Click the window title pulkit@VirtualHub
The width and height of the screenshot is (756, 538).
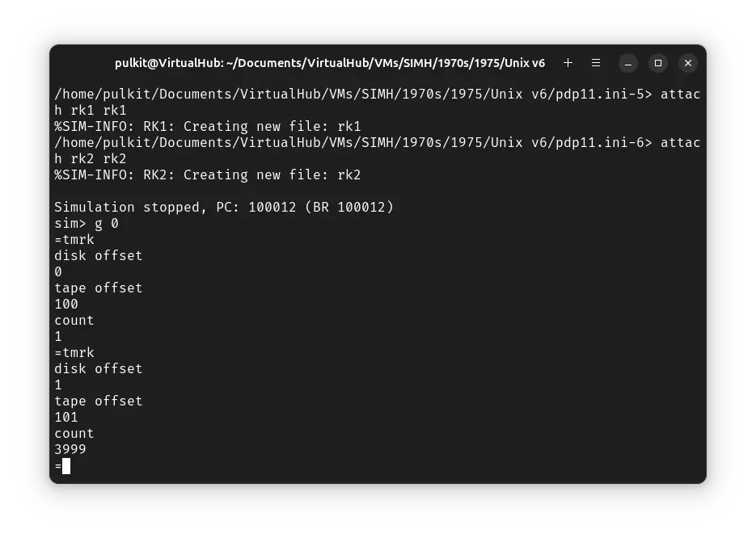pyautogui.click(x=329, y=63)
